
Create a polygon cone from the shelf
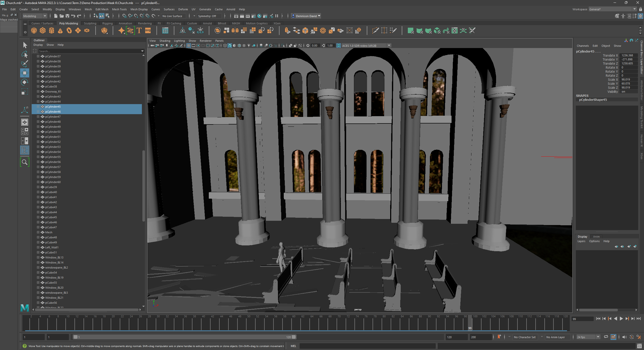pyautogui.click(x=60, y=31)
